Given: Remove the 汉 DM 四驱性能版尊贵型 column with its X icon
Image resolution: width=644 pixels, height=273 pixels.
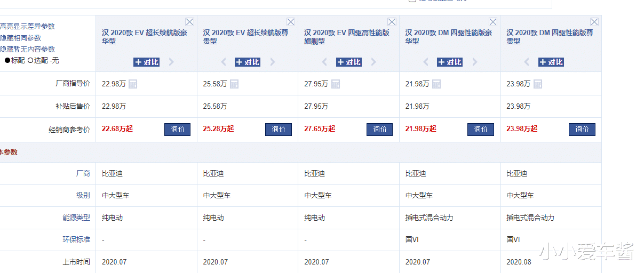Looking at the screenshot, I should pyautogui.click(x=594, y=22).
